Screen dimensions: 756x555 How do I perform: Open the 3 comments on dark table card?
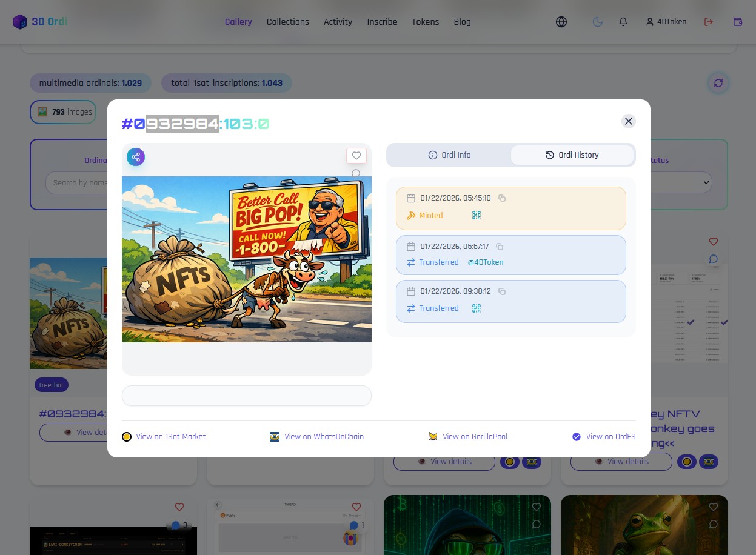(179, 525)
